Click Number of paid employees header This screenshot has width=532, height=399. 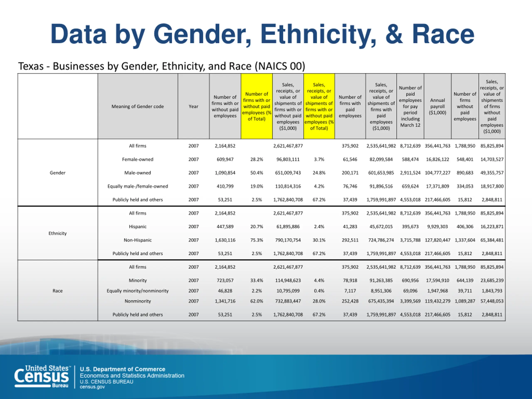tap(410, 106)
